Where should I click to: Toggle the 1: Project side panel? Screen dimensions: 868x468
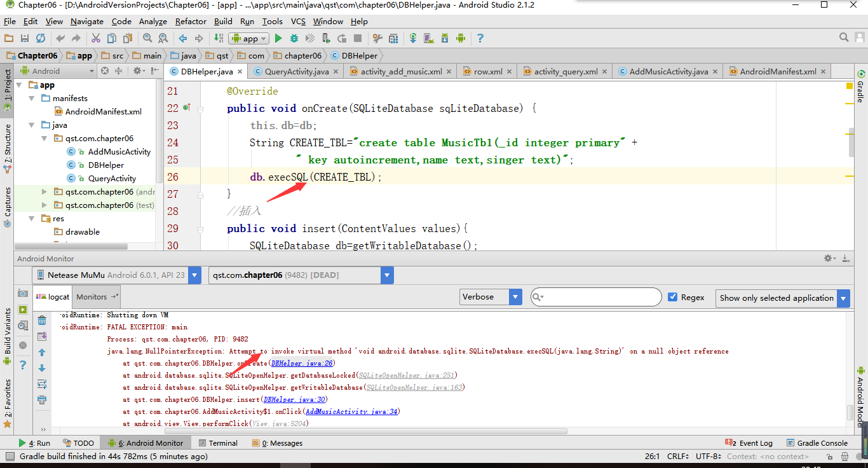click(7, 90)
